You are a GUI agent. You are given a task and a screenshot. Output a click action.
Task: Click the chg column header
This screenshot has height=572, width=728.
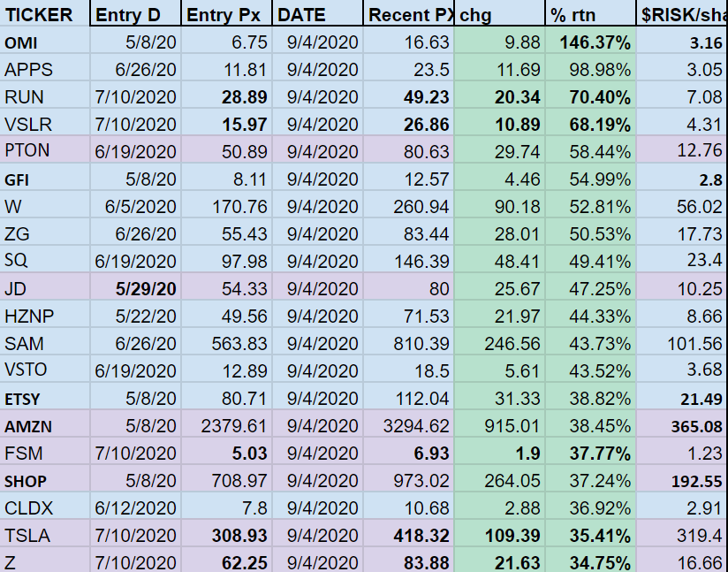pyautogui.click(x=499, y=13)
